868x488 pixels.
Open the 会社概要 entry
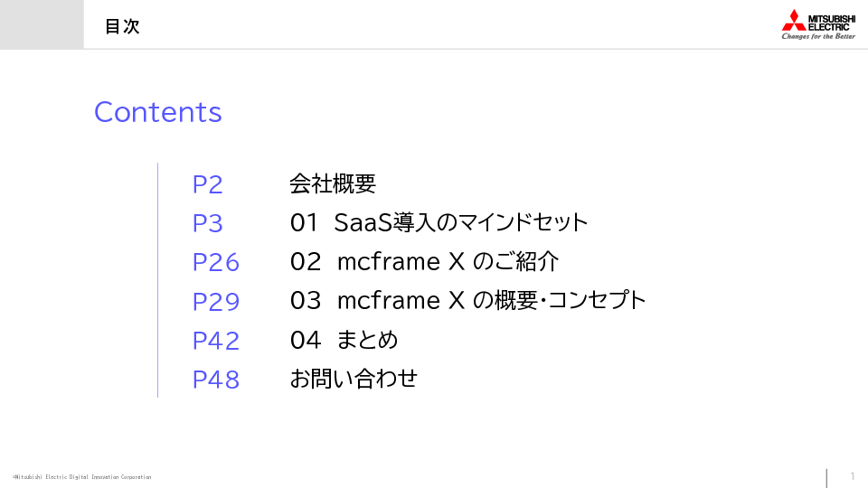click(333, 184)
